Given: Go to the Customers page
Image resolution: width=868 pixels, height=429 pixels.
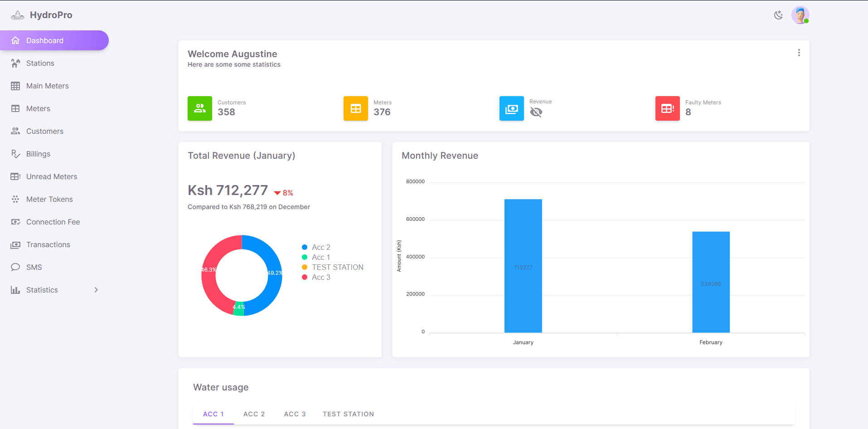Looking at the screenshot, I should pyautogui.click(x=44, y=132).
